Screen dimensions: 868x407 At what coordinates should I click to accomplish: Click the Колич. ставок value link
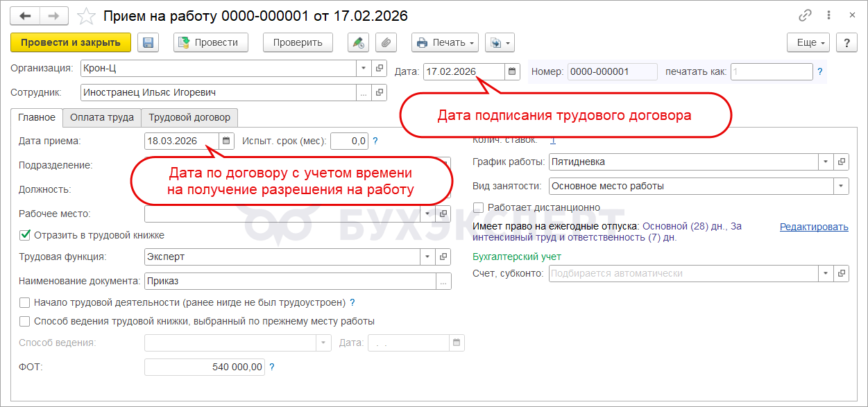pos(553,140)
